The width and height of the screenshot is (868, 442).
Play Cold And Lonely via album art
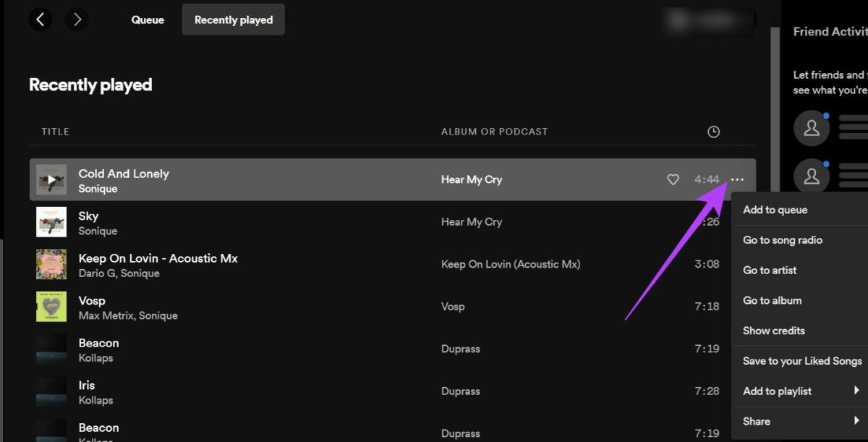51,179
